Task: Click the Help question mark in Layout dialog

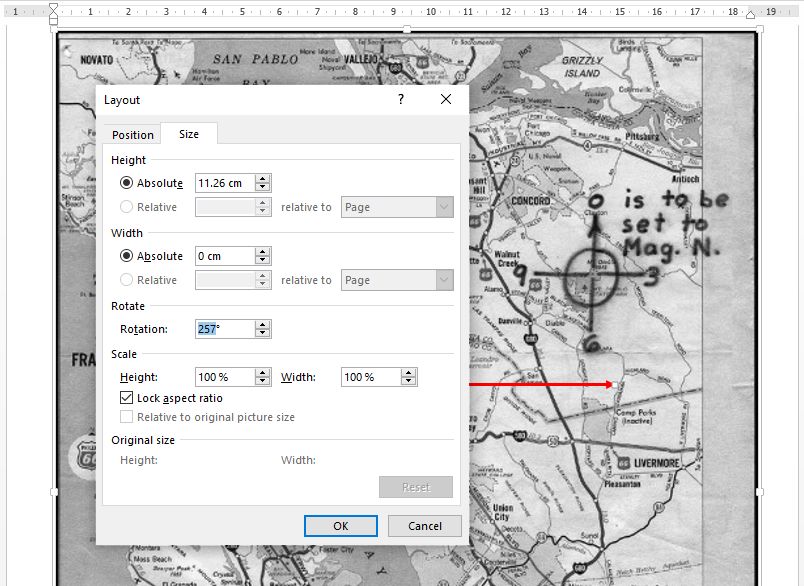Action: pyautogui.click(x=401, y=100)
